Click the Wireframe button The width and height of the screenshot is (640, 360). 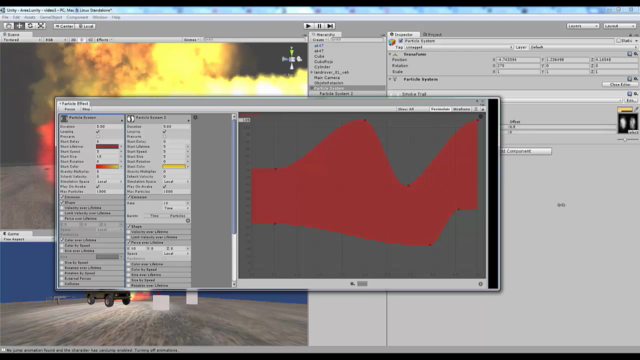pos(461,109)
